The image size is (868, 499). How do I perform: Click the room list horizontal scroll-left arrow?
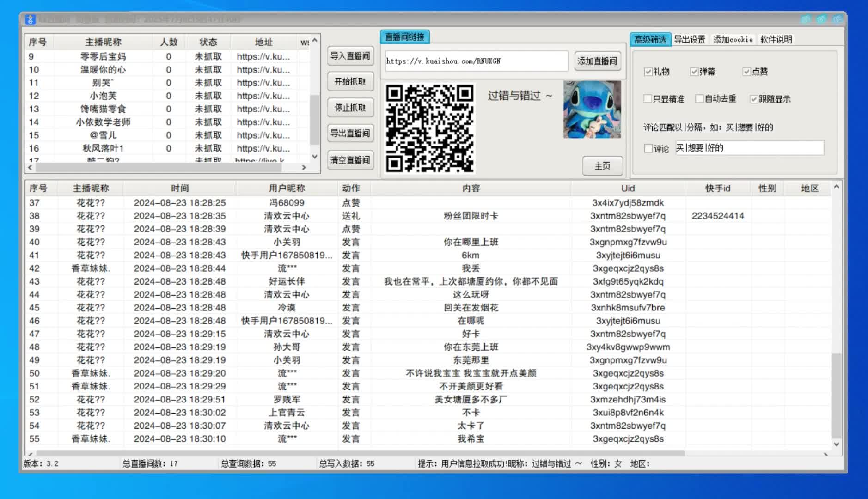tap(30, 167)
